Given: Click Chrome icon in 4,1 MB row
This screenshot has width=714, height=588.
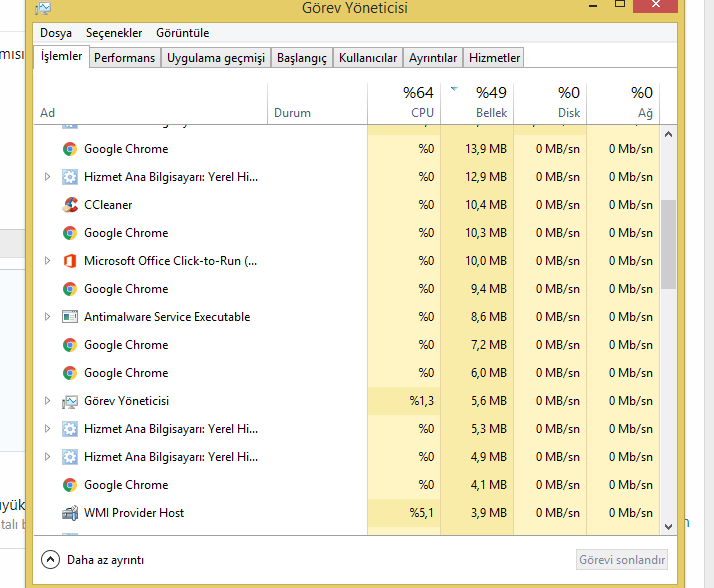Looking at the screenshot, I should click(x=70, y=485).
